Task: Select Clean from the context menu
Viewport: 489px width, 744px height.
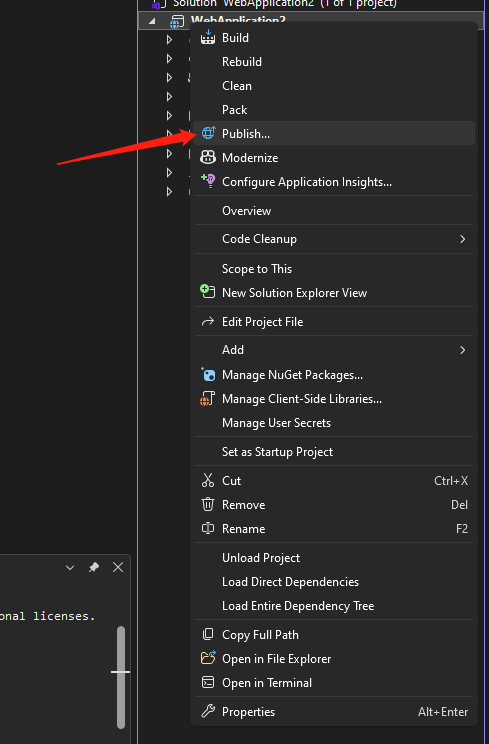Action: (334, 86)
